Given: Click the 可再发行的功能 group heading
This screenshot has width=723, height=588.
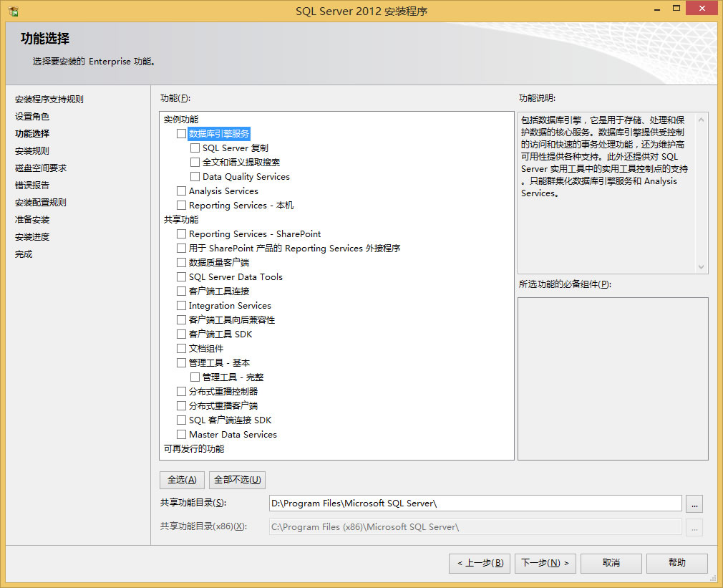Looking at the screenshot, I should click(x=194, y=449).
